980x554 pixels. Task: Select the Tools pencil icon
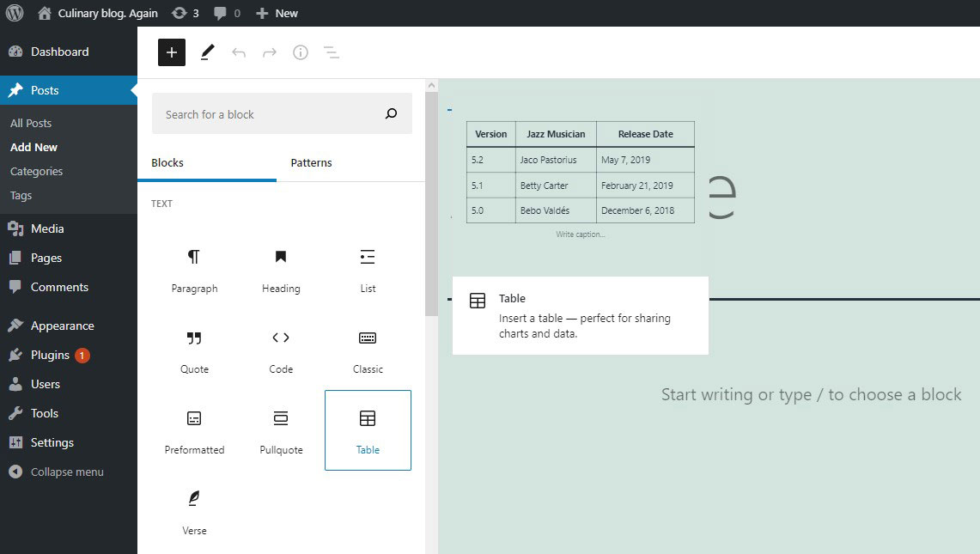[x=208, y=52]
